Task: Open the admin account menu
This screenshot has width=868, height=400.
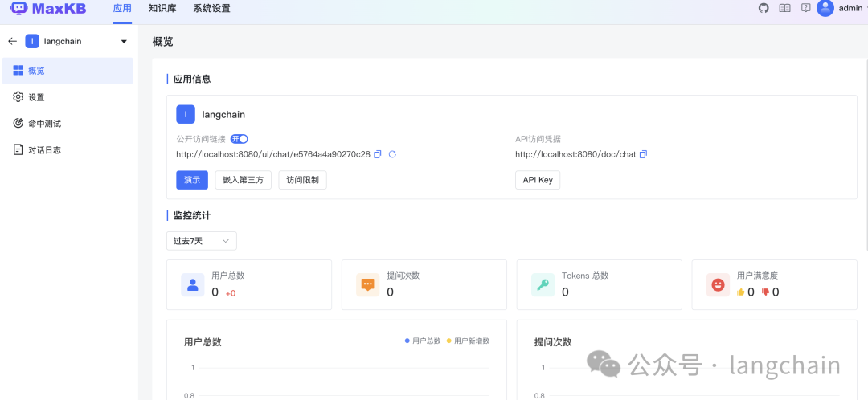Action: [851, 8]
